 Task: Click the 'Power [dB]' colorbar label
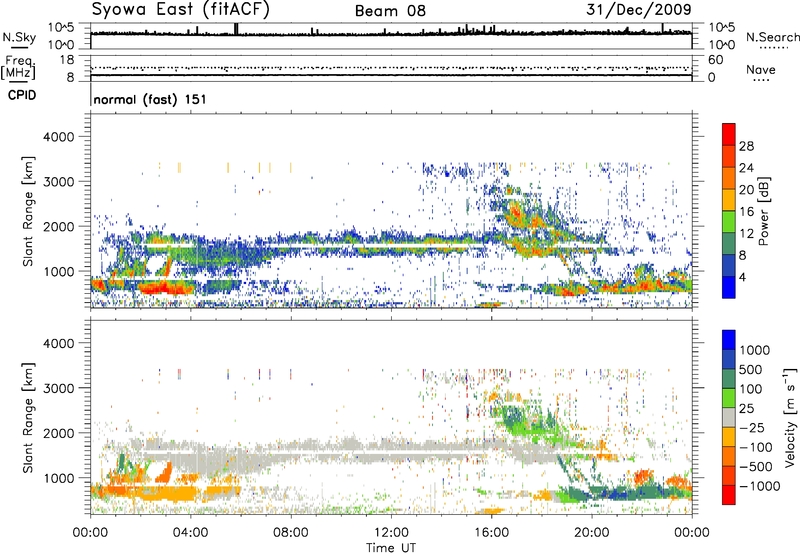point(763,211)
